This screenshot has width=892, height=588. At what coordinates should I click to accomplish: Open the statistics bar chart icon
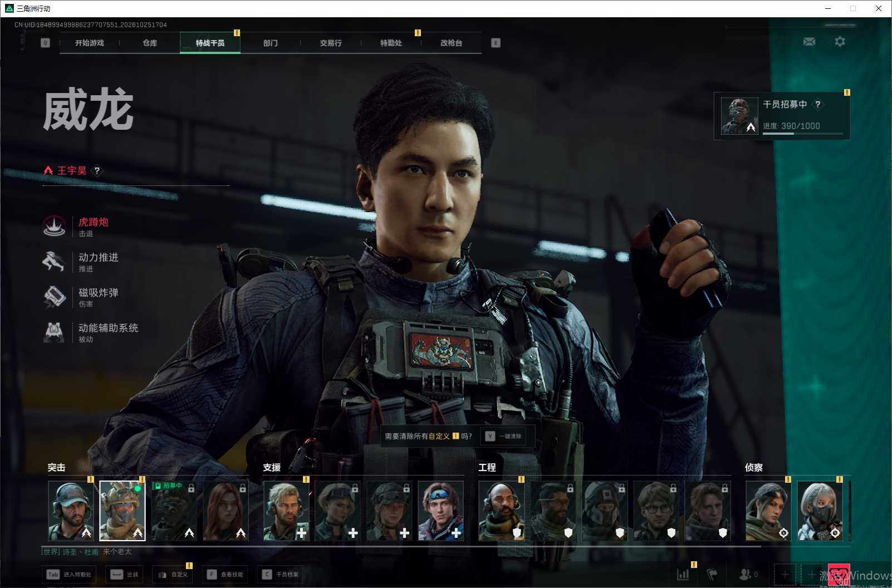tap(683, 574)
